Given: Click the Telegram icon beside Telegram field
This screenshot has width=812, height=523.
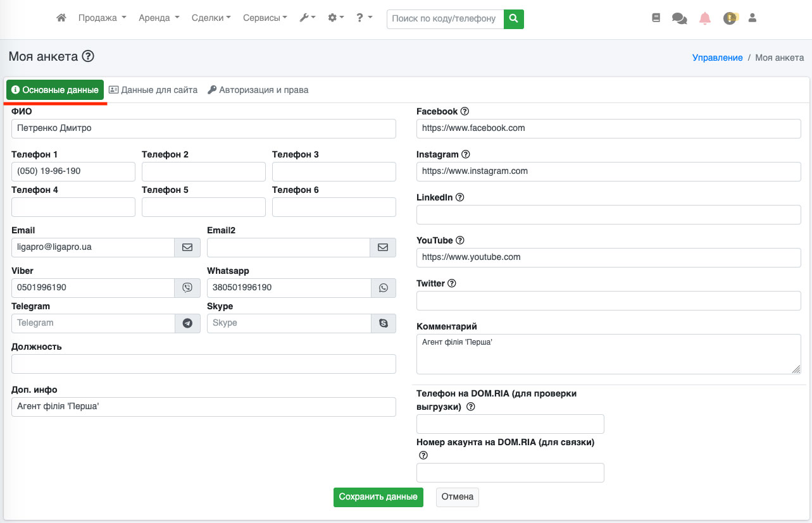Looking at the screenshot, I should pyautogui.click(x=187, y=323).
